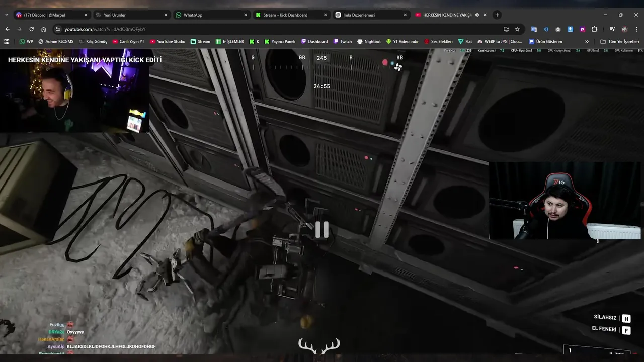The image size is (644, 362).
Task: Open Ses Efektleri bookmark
Action: [x=438, y=41]
